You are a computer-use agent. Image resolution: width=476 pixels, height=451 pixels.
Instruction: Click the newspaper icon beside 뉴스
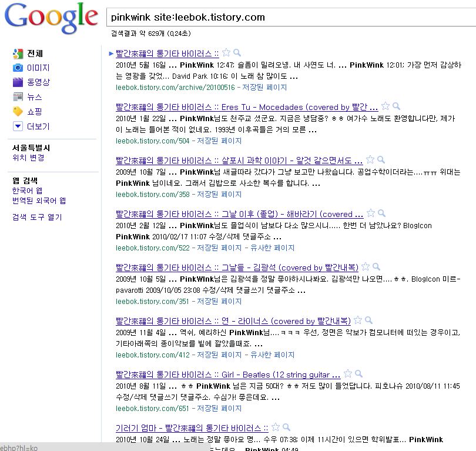[18, 97]
